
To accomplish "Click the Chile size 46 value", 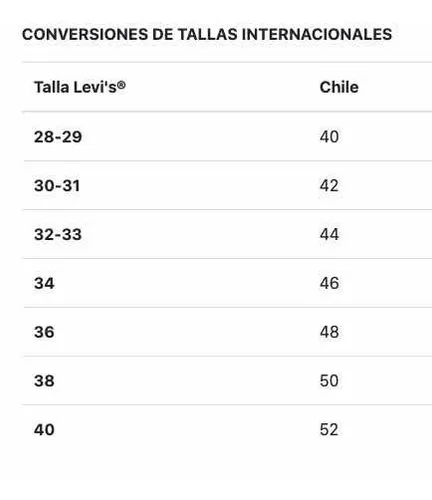I will [329, 283].
